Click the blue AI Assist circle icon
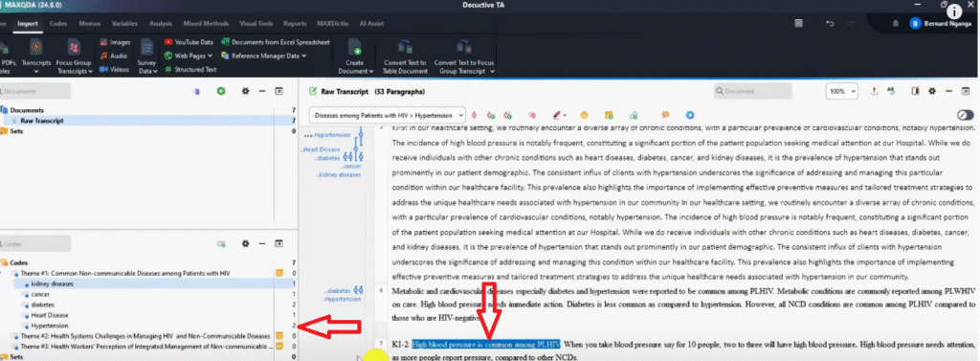This screenshot has width=980, height=361. point(690,115)
